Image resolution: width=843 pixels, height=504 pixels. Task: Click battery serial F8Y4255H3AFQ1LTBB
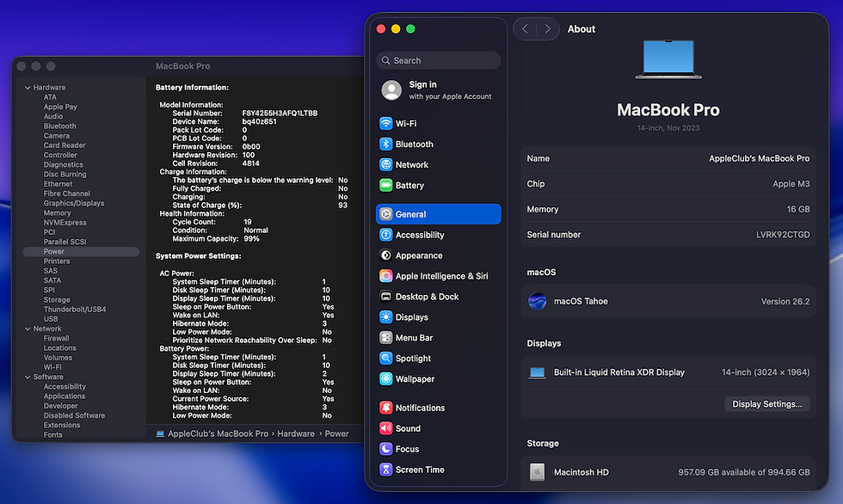[x=280, y=114]
